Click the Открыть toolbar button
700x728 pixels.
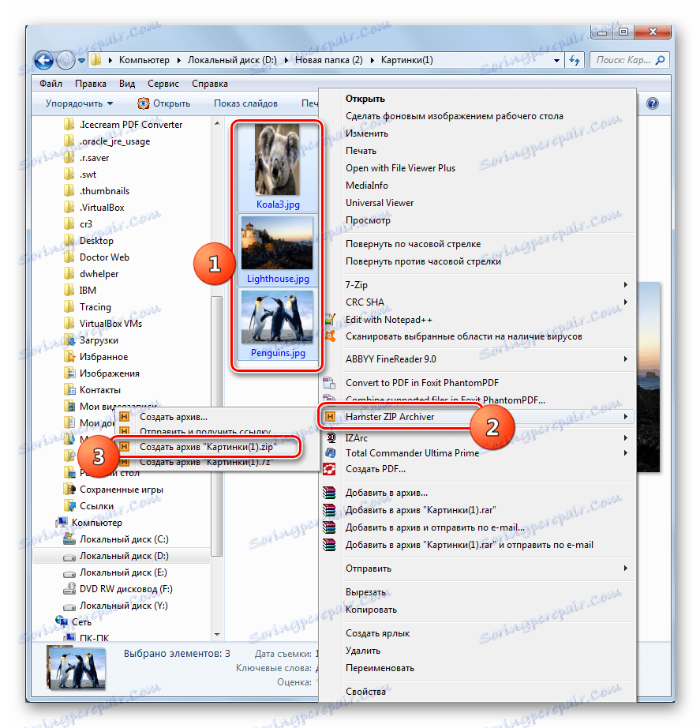click(164, 103)
